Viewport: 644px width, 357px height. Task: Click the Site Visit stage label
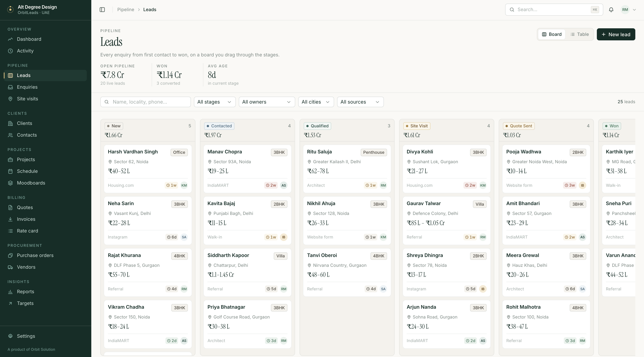417,126
